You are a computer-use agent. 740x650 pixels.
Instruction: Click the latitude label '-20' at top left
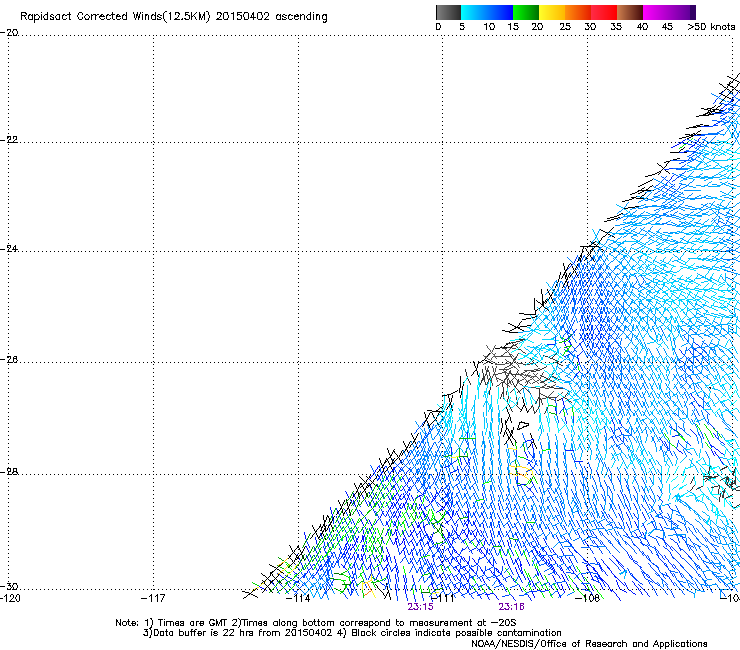click(9, 33)
